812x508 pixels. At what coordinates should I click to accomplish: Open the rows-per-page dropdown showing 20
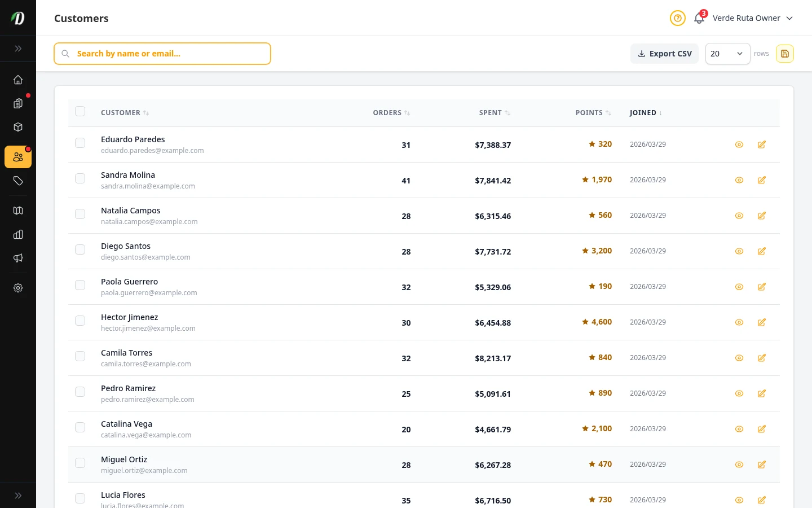pos(727,53)
